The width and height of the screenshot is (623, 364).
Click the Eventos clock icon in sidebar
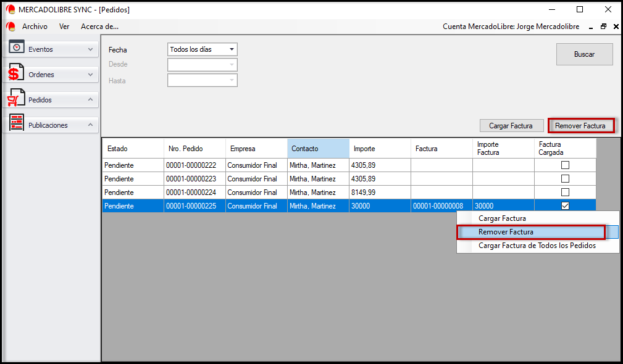click(x=17, y=48)
